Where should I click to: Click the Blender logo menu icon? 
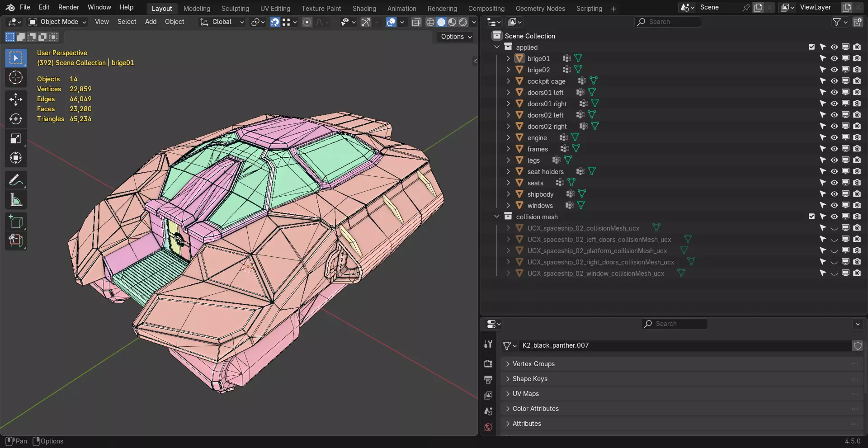[10, 7]
